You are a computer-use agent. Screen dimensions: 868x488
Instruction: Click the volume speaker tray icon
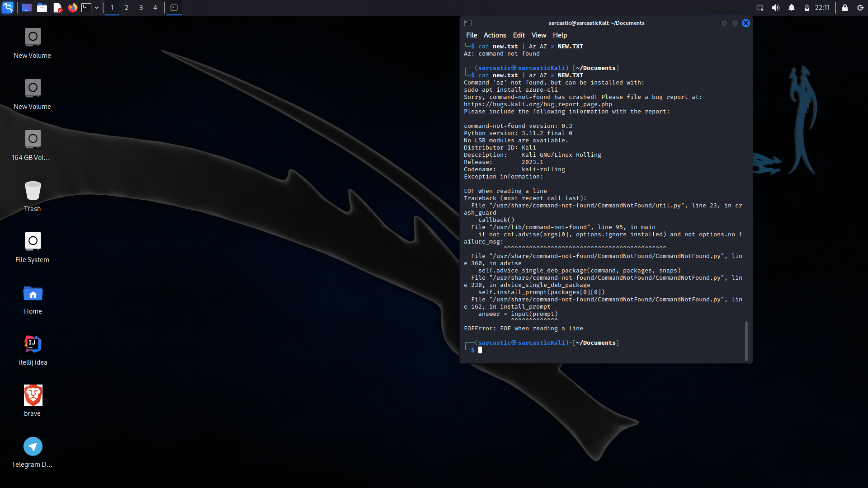[776, 8]
